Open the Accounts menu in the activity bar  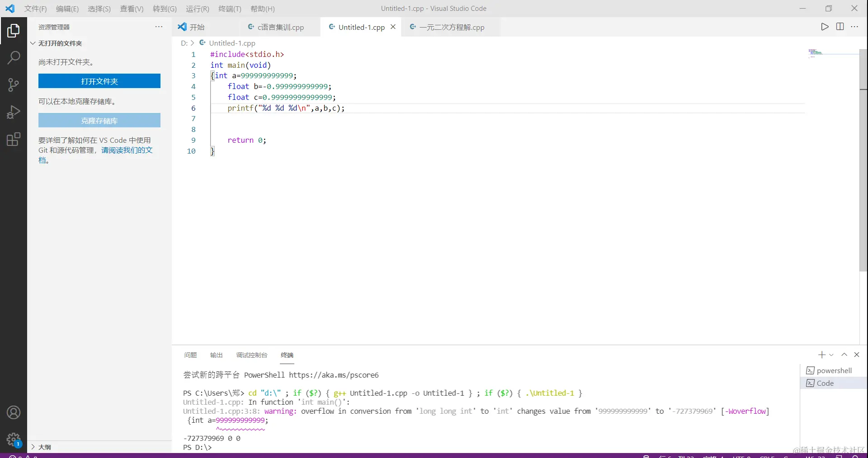pos(14,412)
